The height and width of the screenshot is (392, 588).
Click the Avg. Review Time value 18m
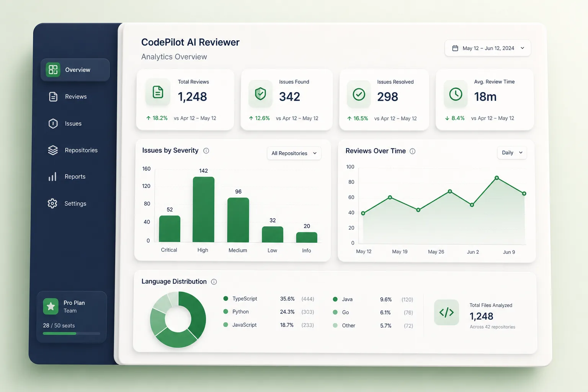[485, 97]
